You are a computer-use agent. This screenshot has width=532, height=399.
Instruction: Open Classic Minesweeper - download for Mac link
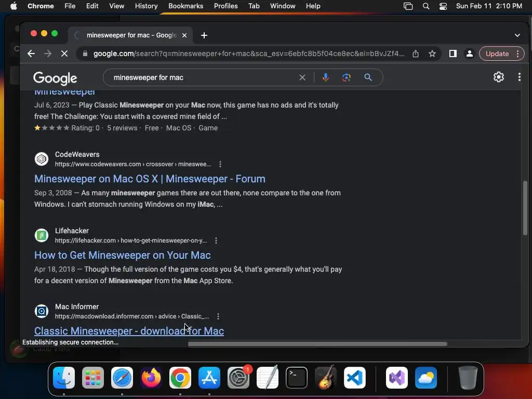[129, 331]
